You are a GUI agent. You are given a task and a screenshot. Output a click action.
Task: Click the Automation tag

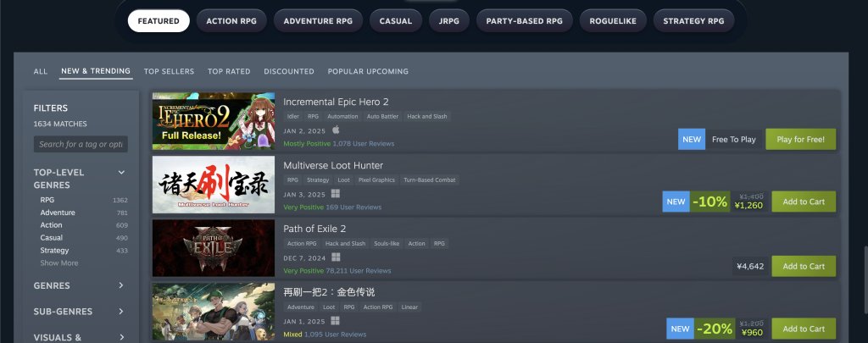click(x=342, y=117)
